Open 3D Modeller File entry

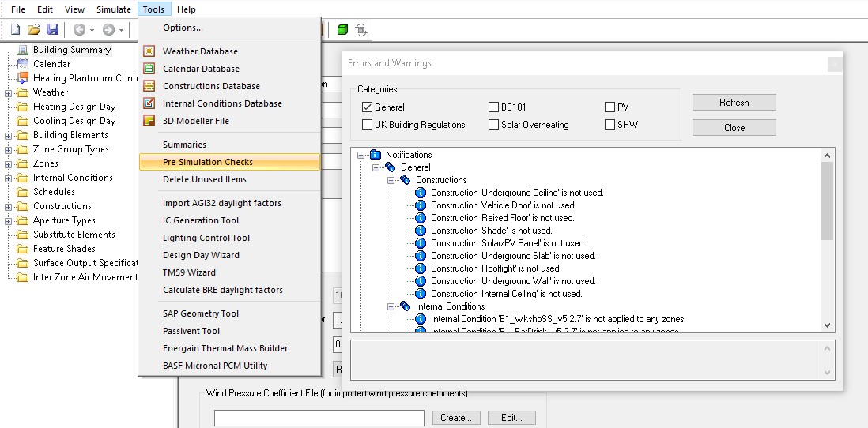tap(196, 121)
